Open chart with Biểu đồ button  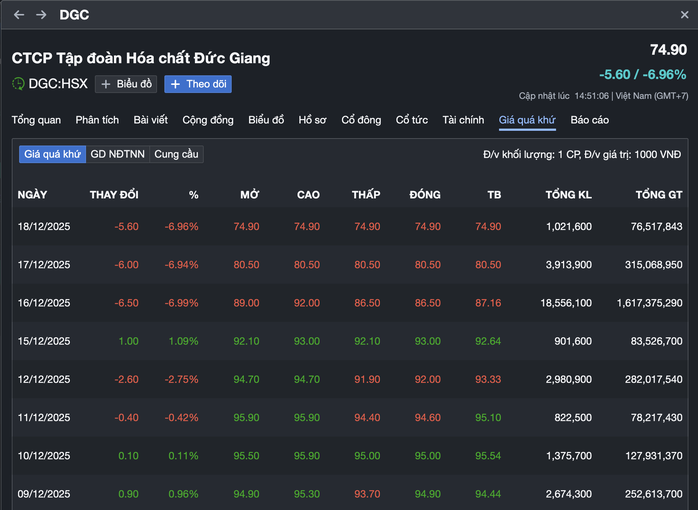click(x=126, y=84)
